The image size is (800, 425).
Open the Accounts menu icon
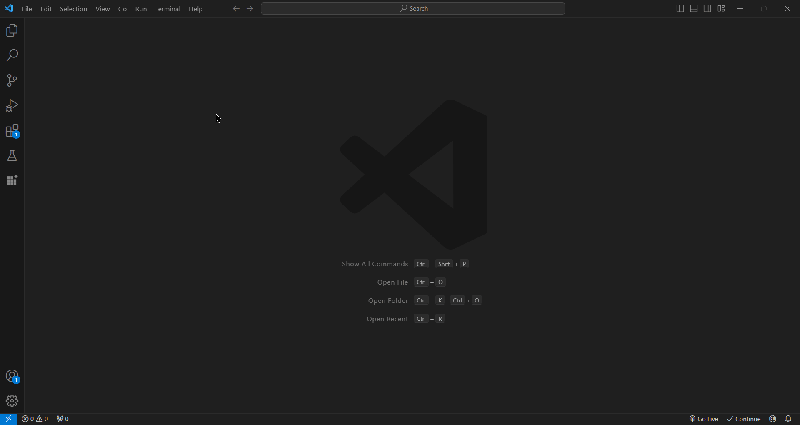point(12,377)
